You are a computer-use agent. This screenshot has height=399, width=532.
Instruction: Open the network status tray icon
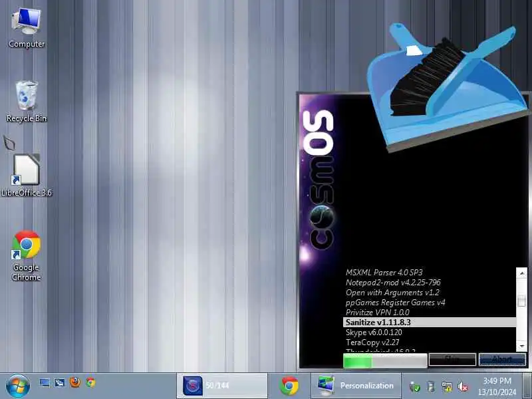[447, 386]
